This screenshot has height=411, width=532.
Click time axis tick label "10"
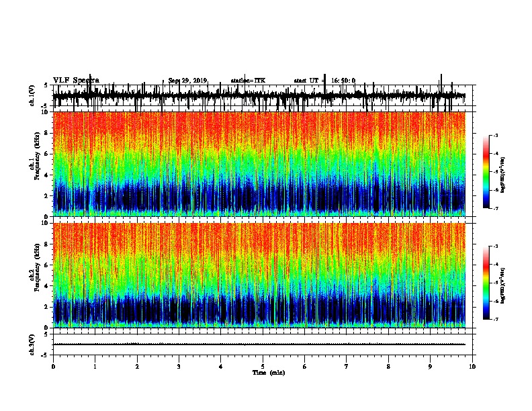point(472,367)
